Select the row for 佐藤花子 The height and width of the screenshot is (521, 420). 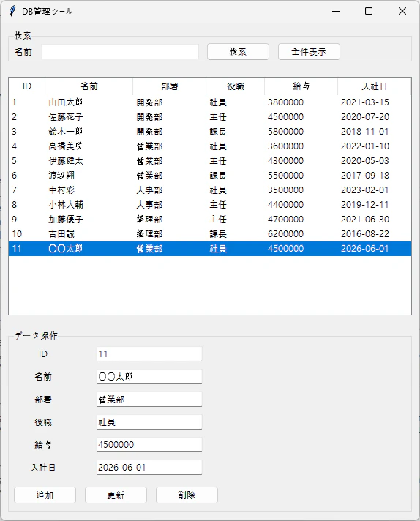coord(210,117)
